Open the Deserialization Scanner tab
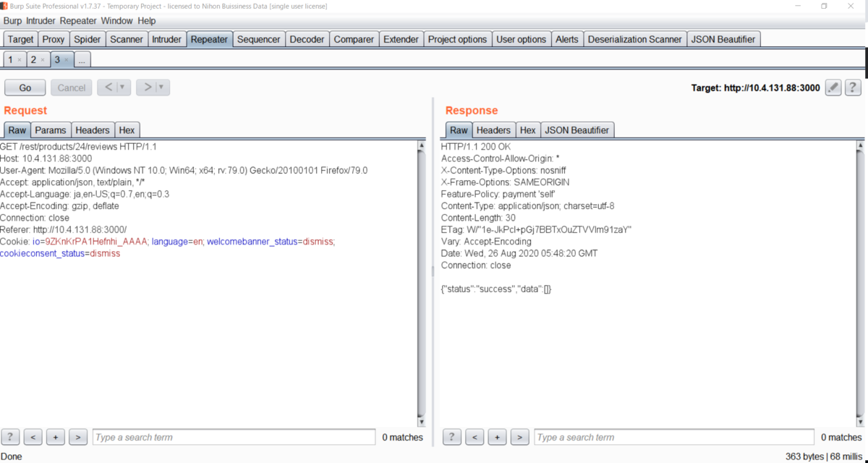The width and height of the screenshot is (868, 463). pyautogui.click(x=635, y=39)
